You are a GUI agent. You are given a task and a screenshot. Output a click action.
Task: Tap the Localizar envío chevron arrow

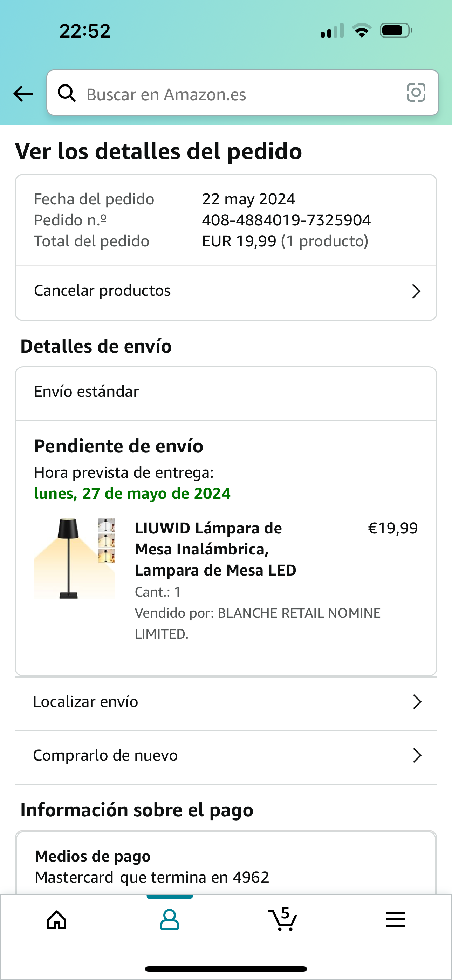(x=417, y=702)
